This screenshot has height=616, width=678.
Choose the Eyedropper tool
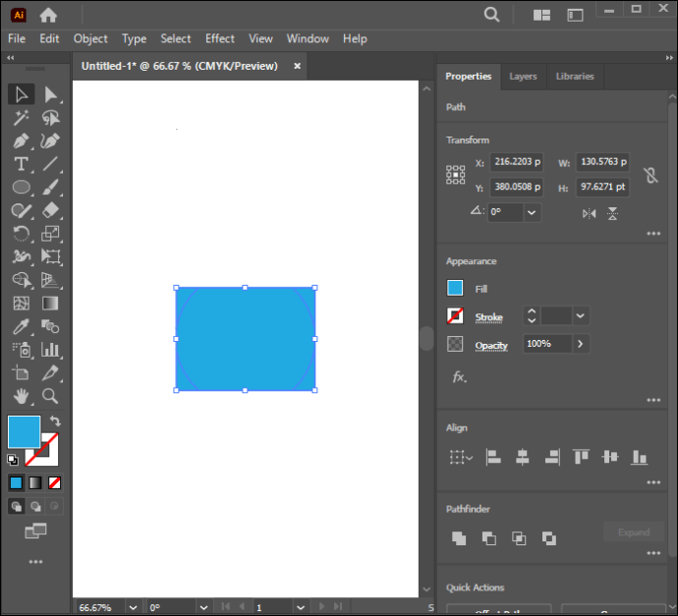pyautogui.click(x=21, y=327)
